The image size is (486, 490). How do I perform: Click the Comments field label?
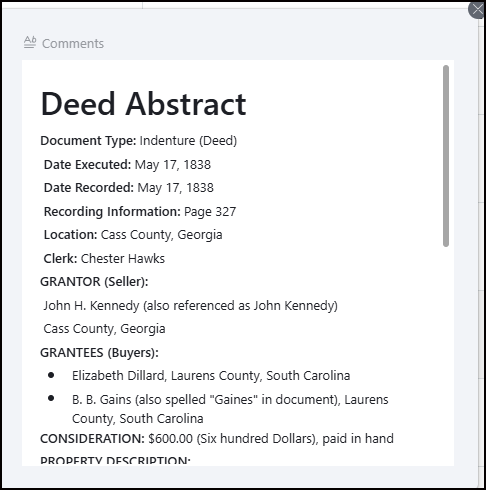pyautogui.click(x=73, y=44)
